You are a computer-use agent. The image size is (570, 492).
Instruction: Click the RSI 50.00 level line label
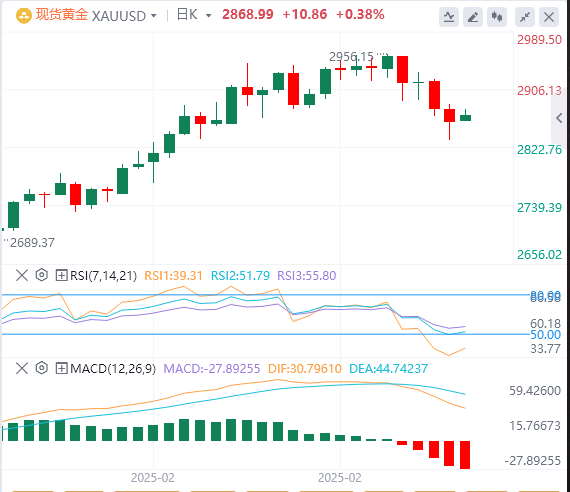tap(545, 335)
